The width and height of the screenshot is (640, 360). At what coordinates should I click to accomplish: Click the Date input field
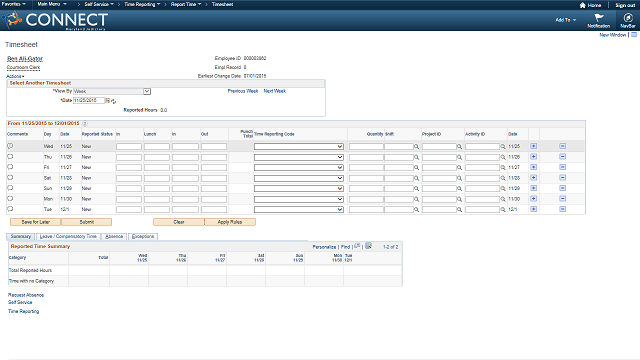tap(89, 100)
